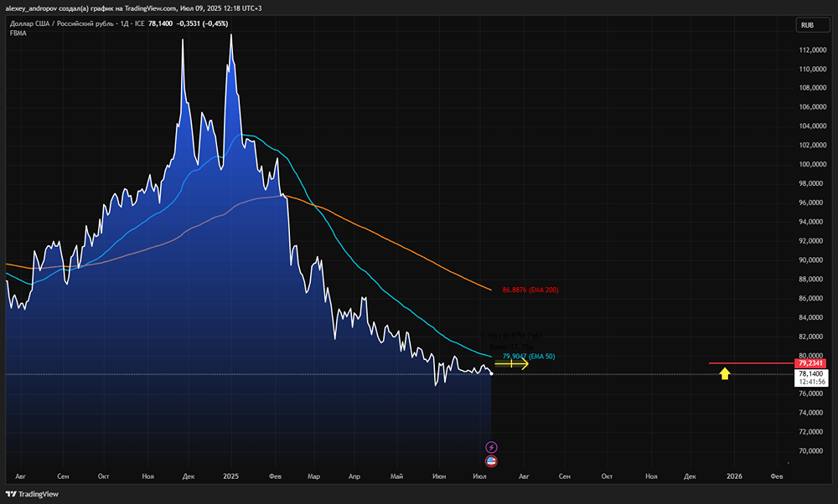
Task: Click the 79.9047 (EMA 50) label
Action: (x=529, y=357)
